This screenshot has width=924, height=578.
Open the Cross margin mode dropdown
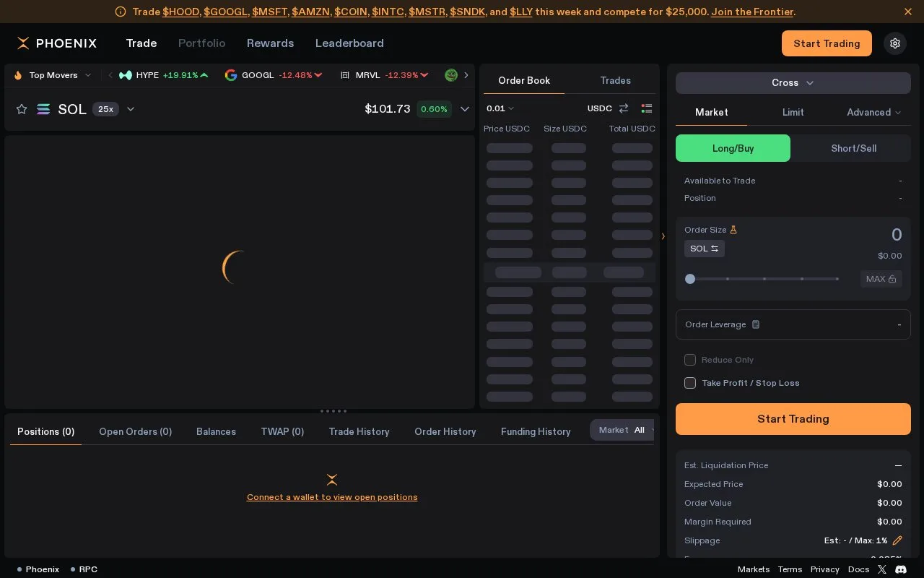pos(793,83)
